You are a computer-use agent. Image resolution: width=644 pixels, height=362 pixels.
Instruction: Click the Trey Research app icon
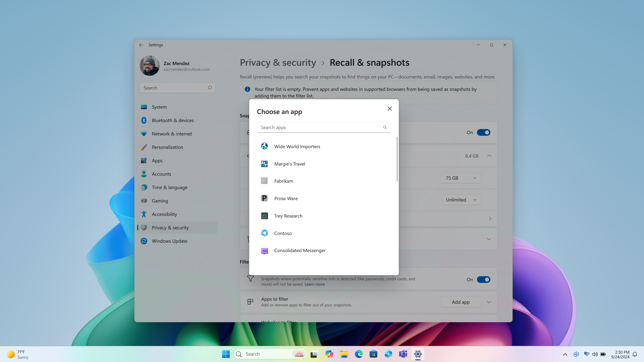264,215
